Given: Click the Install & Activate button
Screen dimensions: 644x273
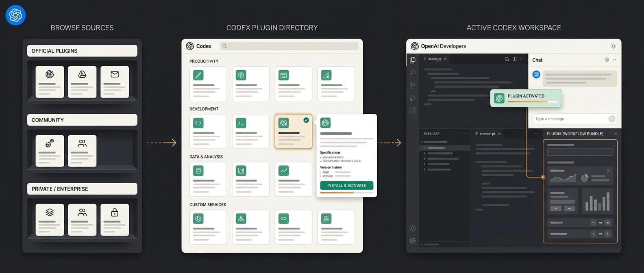Looking at the screenshot, I should [347, 185].
